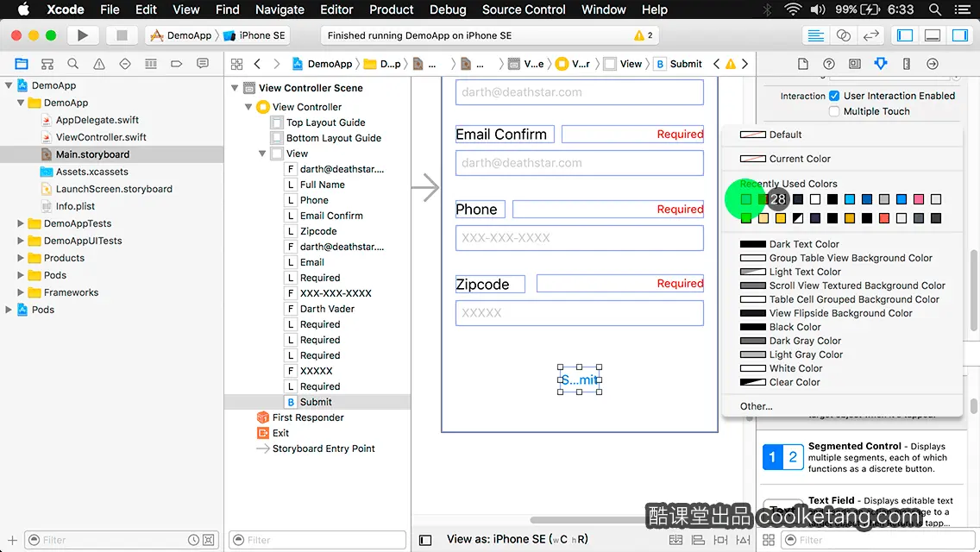Stop the running app
Screen dimensions: 980x552
pyautogui.click(x=122, y=35)
